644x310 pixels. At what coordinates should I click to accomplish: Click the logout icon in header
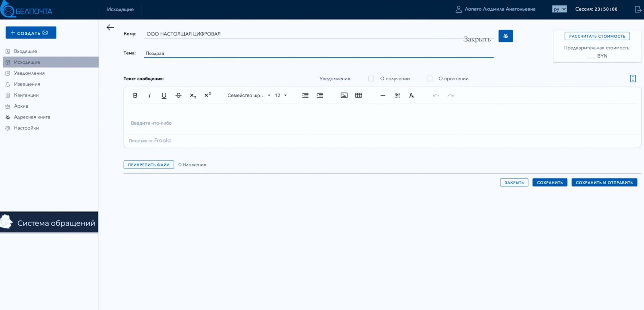[638, 9]
